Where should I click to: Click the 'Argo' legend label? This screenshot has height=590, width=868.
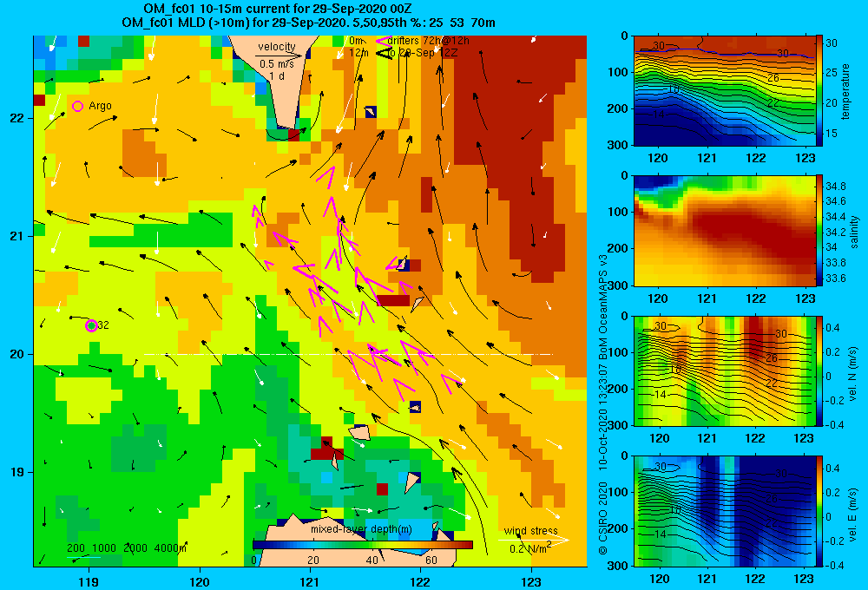tap(100, 106)
